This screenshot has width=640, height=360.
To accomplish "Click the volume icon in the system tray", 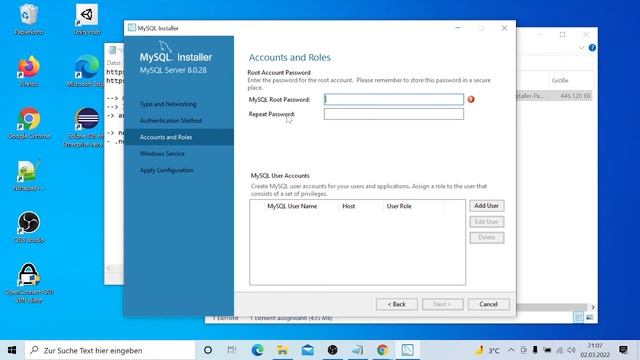I will [571, 350].
